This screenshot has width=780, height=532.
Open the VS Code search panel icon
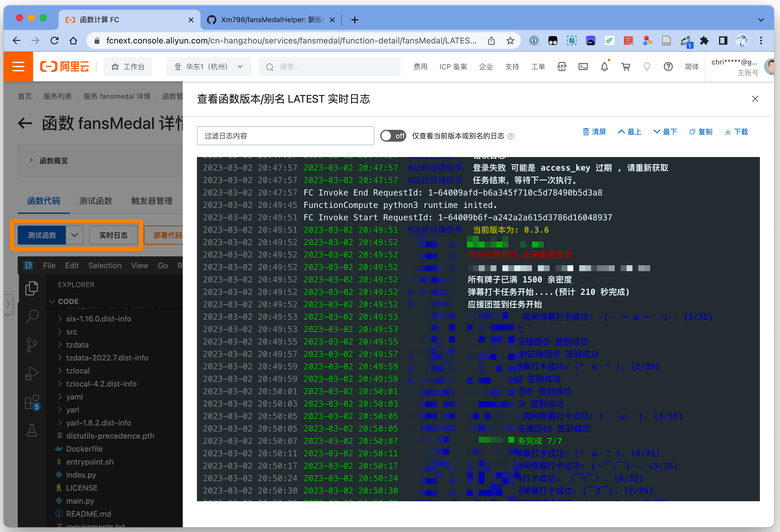[x=32, y=316]
